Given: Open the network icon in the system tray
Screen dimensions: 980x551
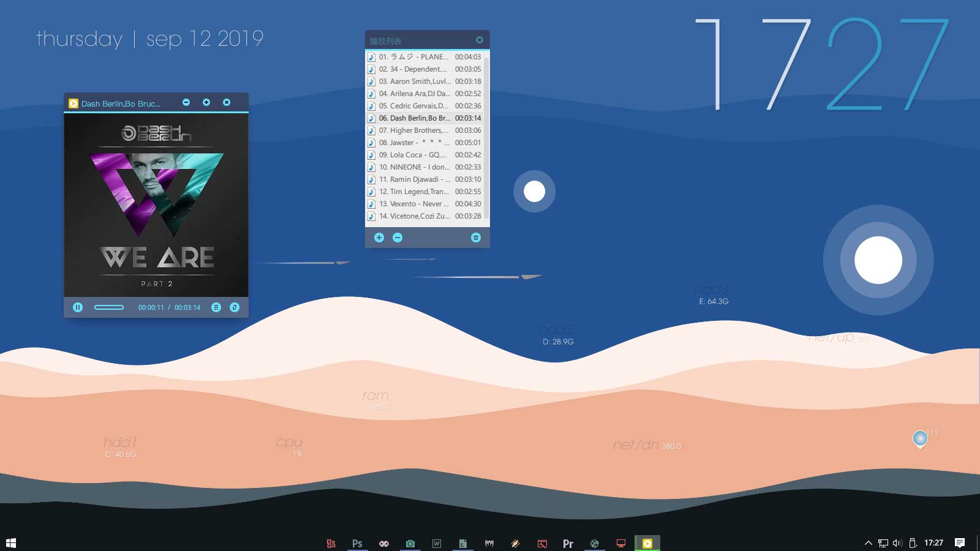Looking at the screenshot, I should 883,543.
